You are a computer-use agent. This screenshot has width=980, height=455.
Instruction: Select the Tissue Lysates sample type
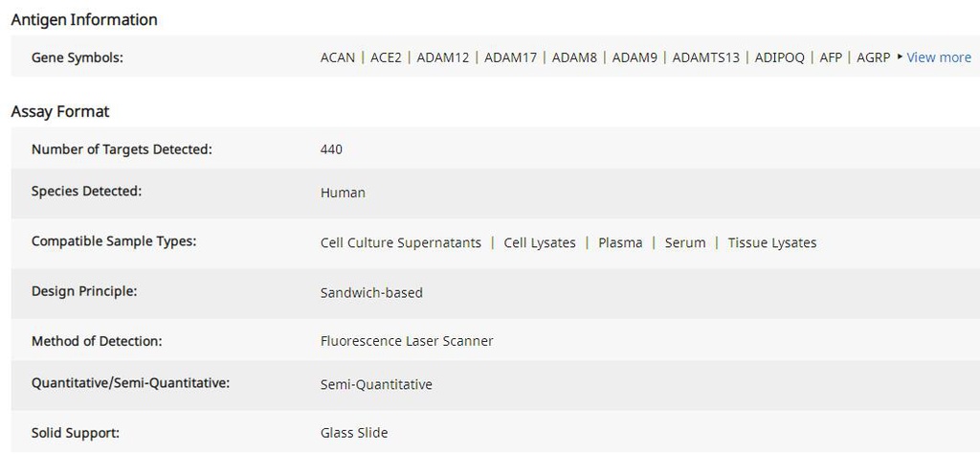click(771, 243)
